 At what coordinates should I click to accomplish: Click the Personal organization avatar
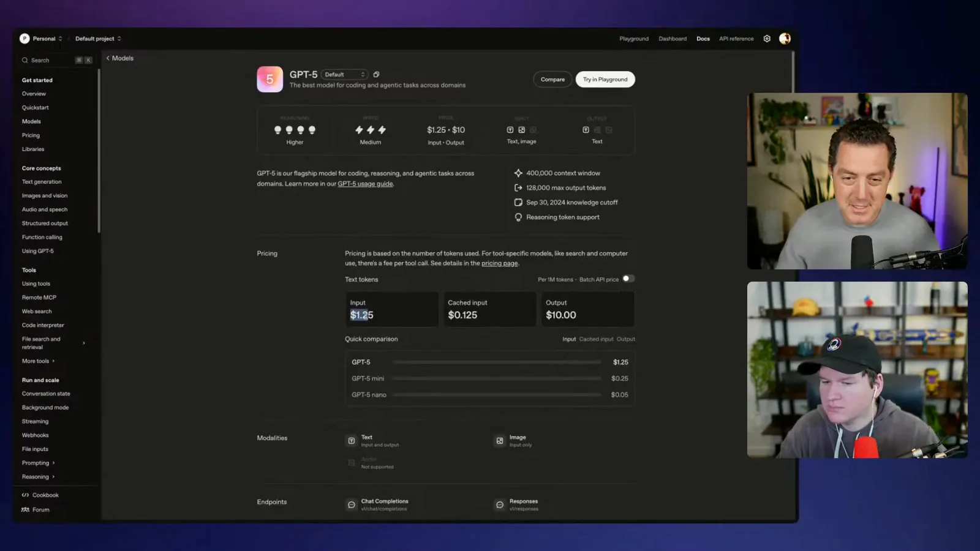click(x=24, y=39)
